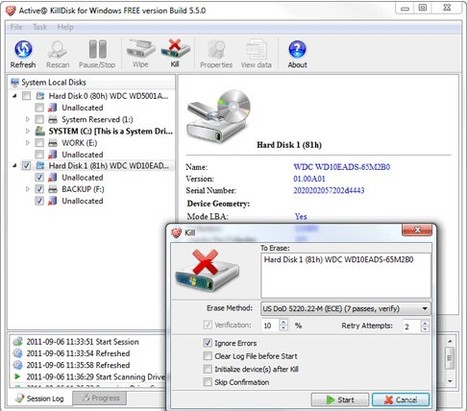Viewport: 467px width, 411px height.
Task: Toggle the Ignore Errors checkbox
Action: [207, 343]
